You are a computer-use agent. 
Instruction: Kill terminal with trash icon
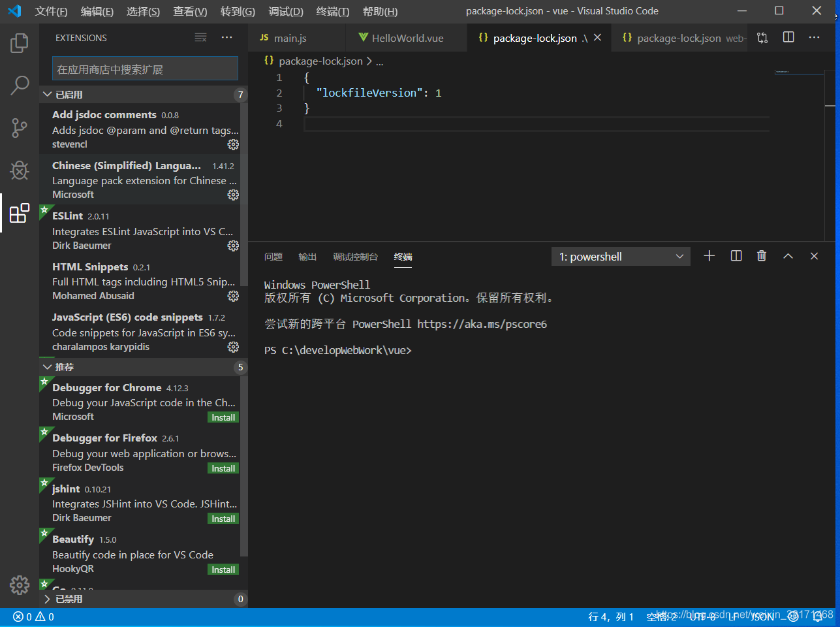click(x=762, y=256)
